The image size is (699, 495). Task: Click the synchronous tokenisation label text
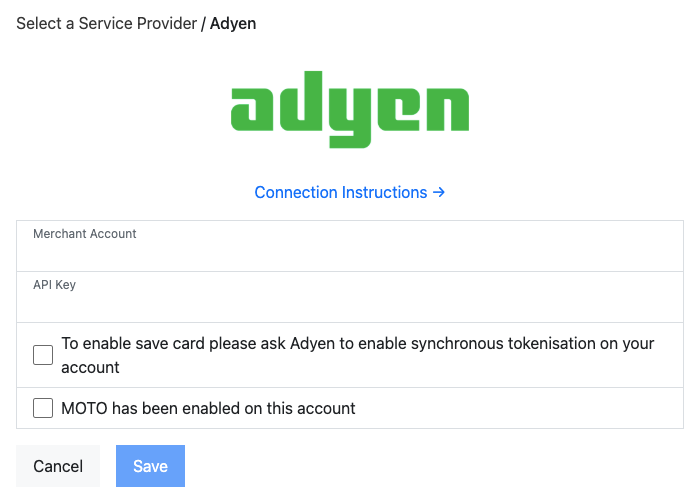click(357, 343)
